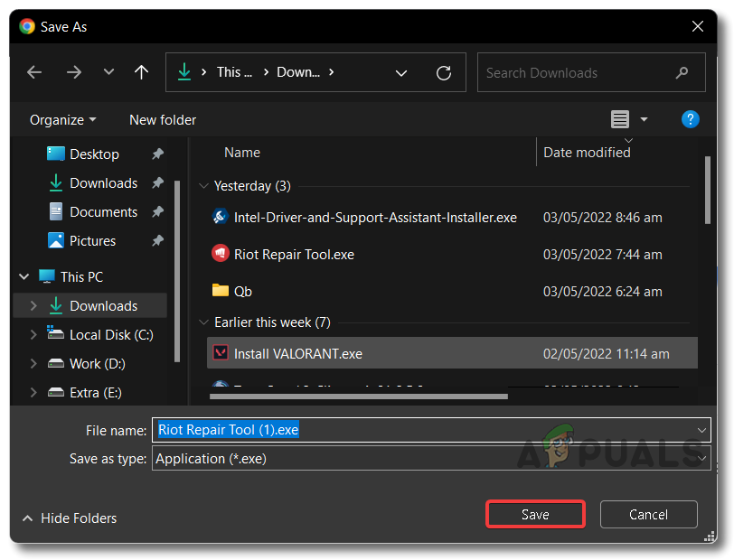Save the file
Image resolution: width=734 pixels, height=560 pixels.
point(535,515)
